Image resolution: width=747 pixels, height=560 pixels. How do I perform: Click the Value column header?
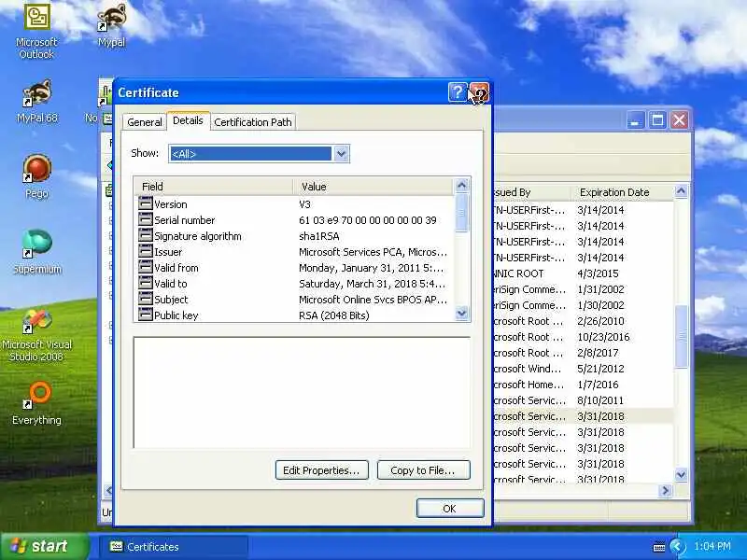(373, 187)
